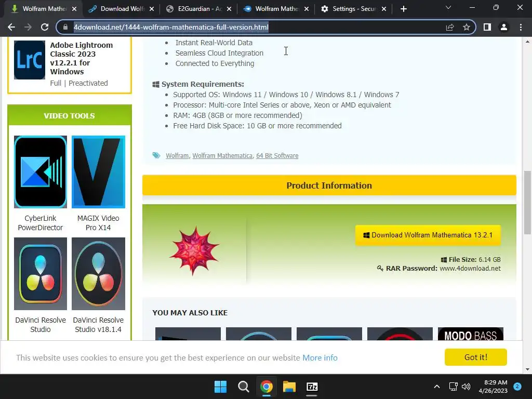This screenshot has height=399, width=532.
Task: Click the VIDEO TOOLS header
Action: 69,116
